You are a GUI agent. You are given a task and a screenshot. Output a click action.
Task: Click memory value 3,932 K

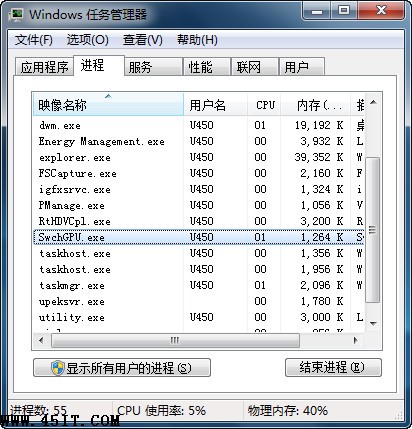[x=322, y=141]
